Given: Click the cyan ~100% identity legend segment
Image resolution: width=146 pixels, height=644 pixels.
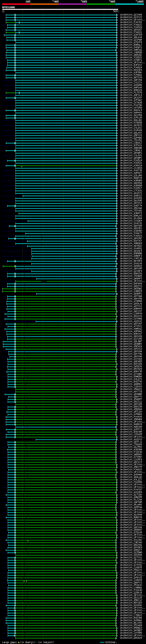Looking at the screenshot, I should tap(130, 4).
